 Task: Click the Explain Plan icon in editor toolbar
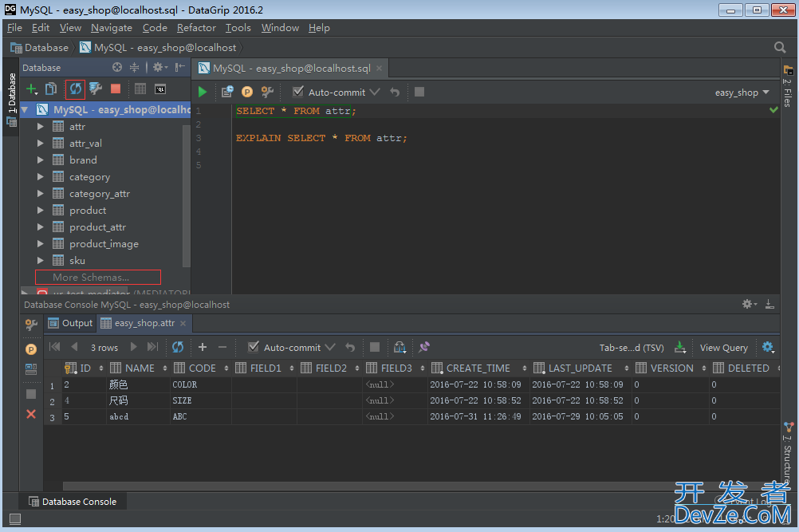[x=227, y=92]
